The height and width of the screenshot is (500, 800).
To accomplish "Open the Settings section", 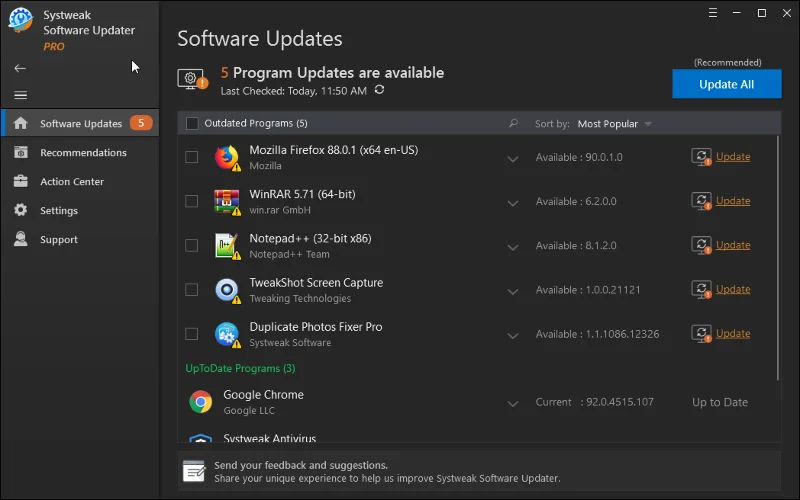I will pos(80,210).
